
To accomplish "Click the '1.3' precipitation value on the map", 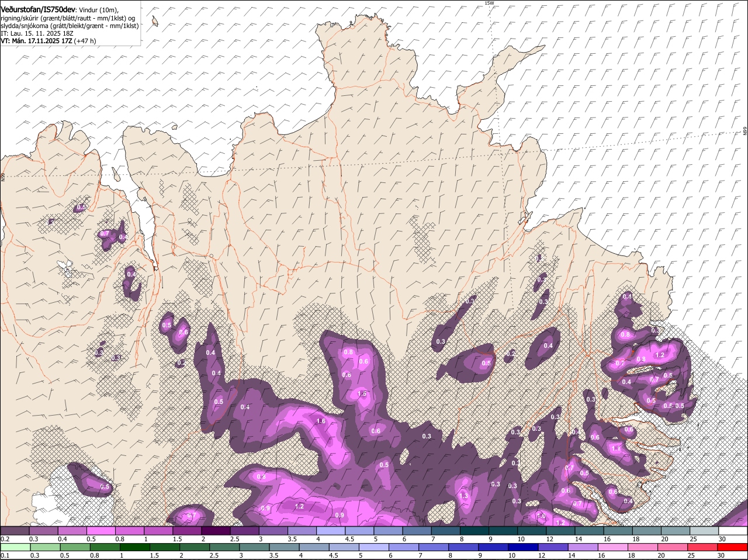I will [464, 496].
